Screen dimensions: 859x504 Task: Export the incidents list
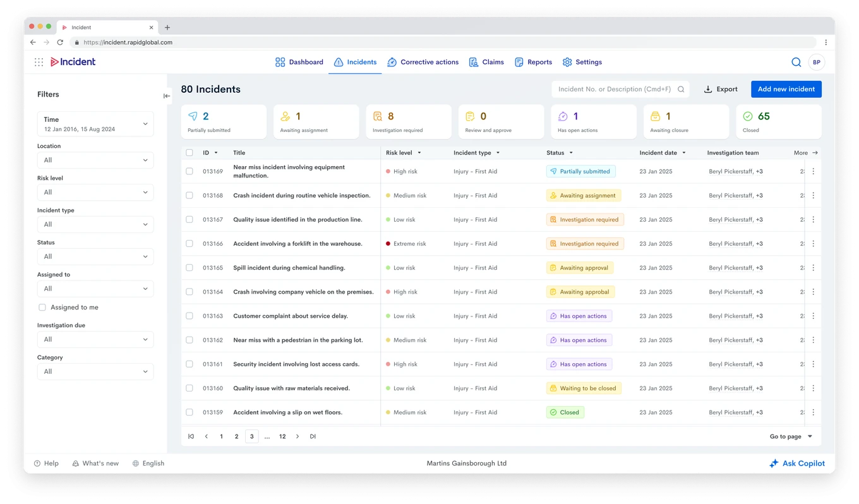pos(721,89)
